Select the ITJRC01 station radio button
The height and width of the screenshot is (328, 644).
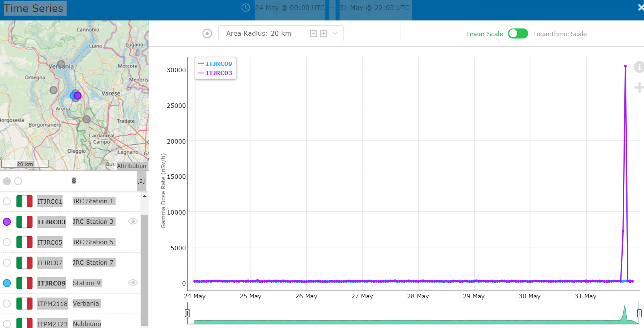click(7, 201)
